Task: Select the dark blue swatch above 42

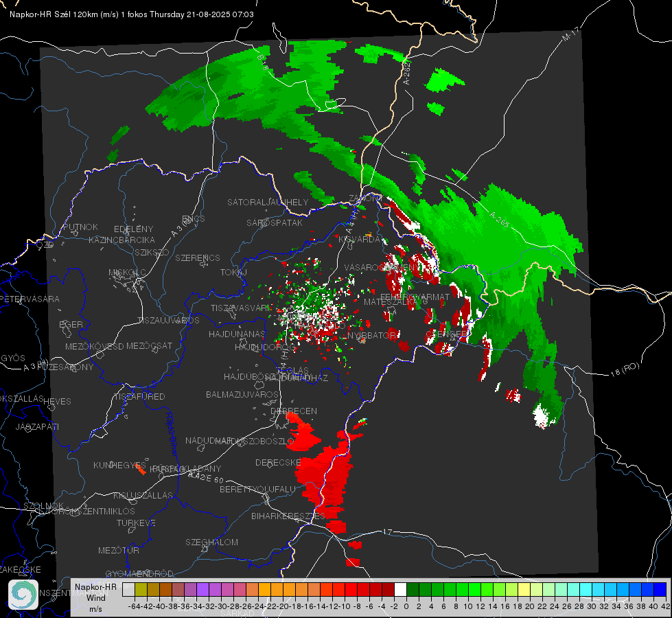Action: 660,589
